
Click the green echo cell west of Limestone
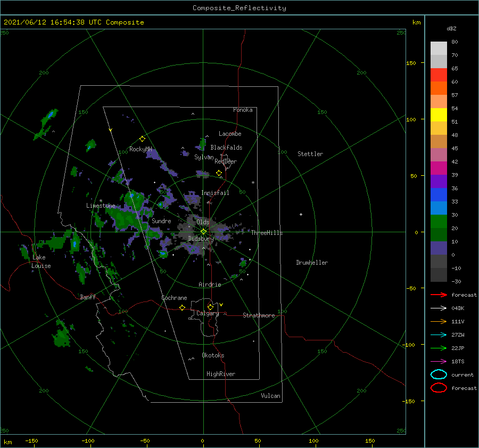click(75, 172)
